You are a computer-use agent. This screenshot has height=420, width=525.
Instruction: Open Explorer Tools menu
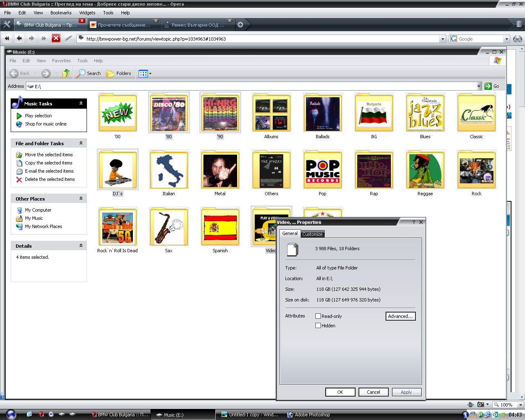coord(82,61)
